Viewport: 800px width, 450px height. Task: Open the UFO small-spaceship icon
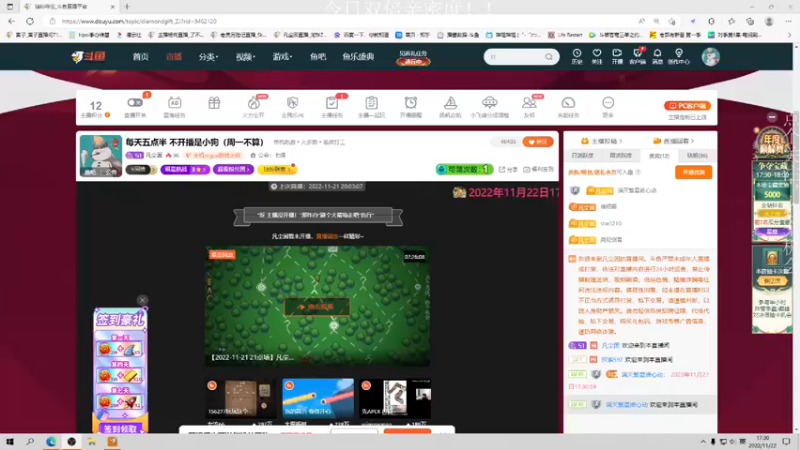click(489, 107)
